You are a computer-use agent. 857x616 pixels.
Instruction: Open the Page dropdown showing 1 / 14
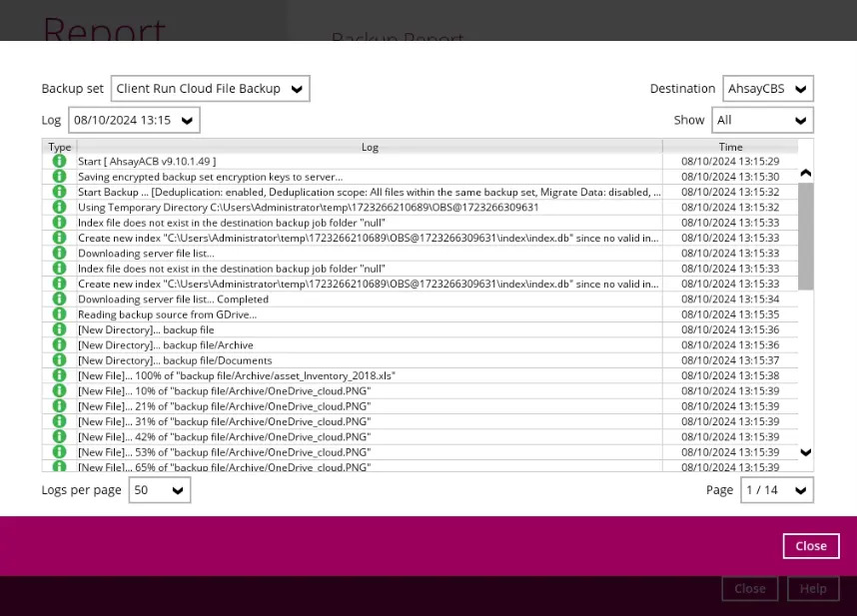(776, 489)
